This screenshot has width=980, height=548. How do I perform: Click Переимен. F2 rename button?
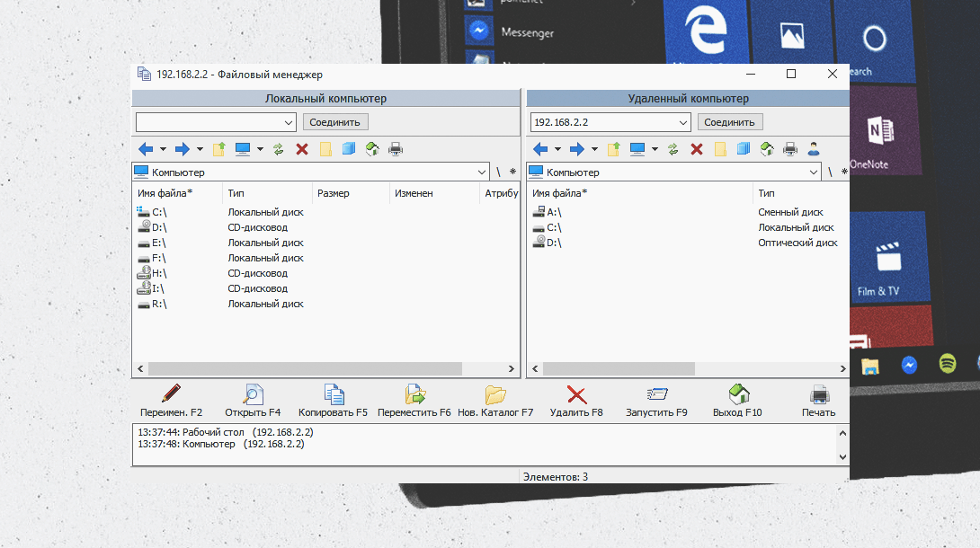point(172,401)
